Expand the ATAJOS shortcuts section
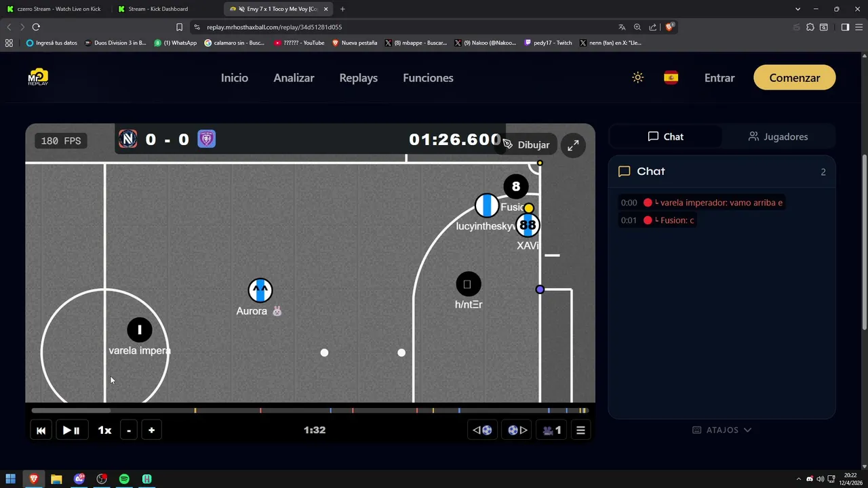Viewport: 868px width, 488px height. [x=722, y=430]
